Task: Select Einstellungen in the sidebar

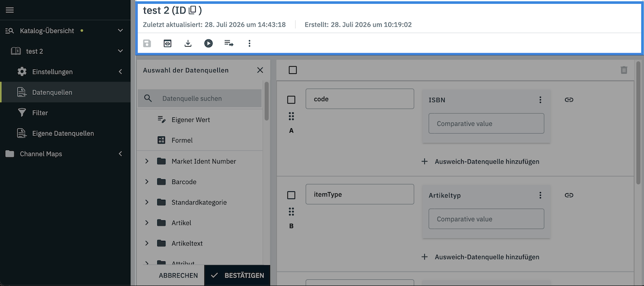Action: click(x=66, y=72)
